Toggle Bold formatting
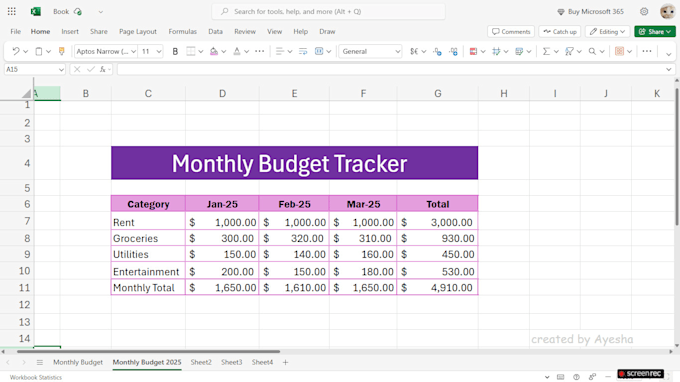This screenshot has width=680, height=382. coord(175,51)
